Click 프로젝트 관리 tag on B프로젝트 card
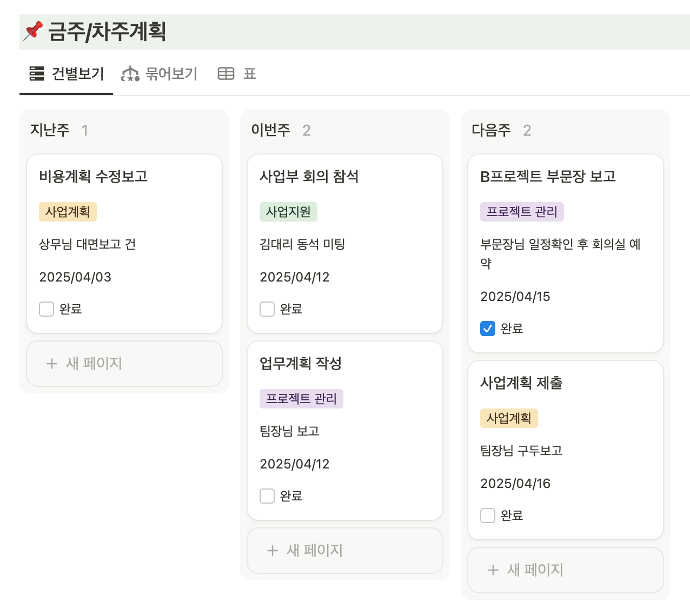Screen dimensions: 690x616 (522, 212)
